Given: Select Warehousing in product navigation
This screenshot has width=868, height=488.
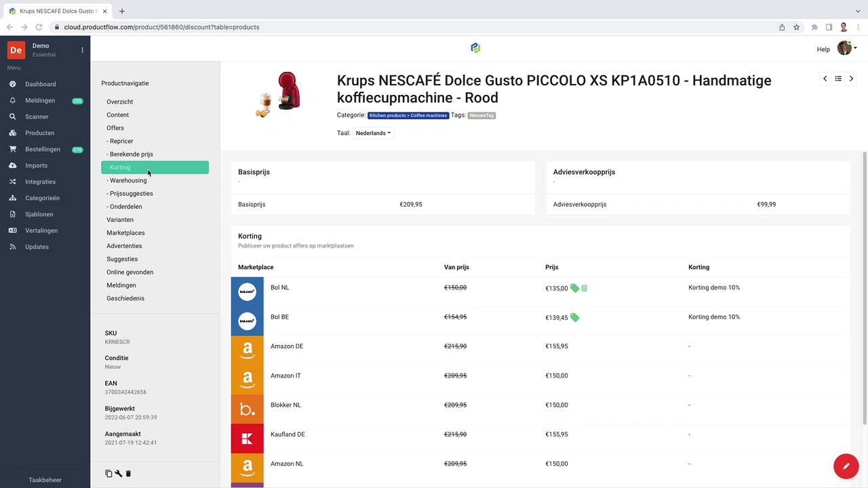Looking at the screenshot, I should click(127, 180).
